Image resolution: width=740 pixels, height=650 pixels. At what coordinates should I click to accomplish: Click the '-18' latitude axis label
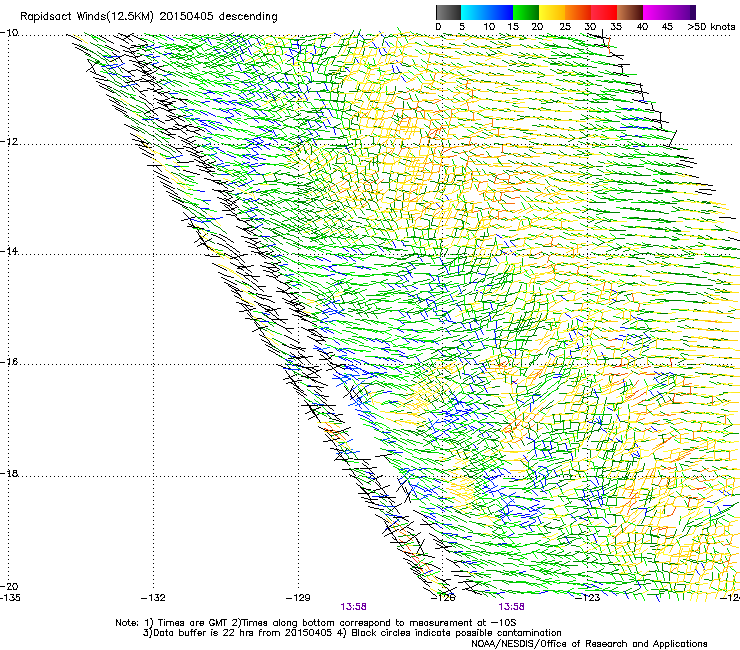pos(9,473)
